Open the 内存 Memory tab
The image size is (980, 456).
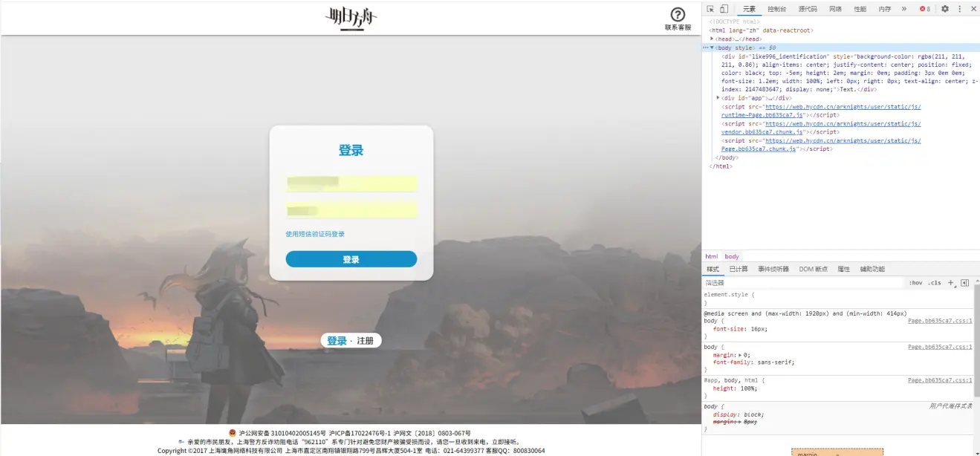click(x=884, y=9)
